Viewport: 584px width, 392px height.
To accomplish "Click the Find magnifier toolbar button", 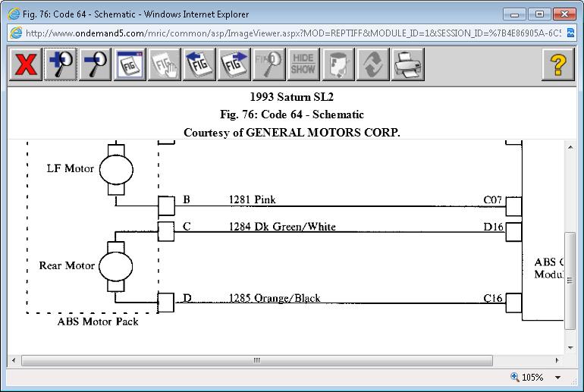I will pyautogui.click(x=269, y=64).
